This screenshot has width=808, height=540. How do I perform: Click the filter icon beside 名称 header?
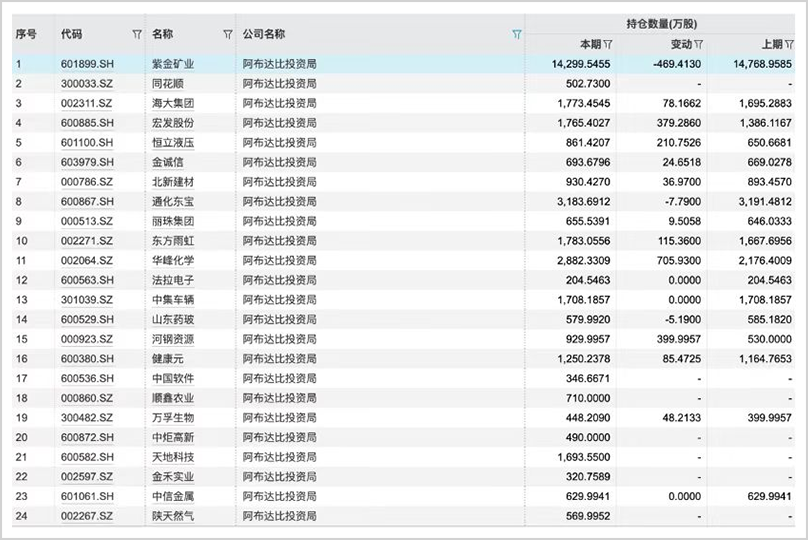coord(227,34)
